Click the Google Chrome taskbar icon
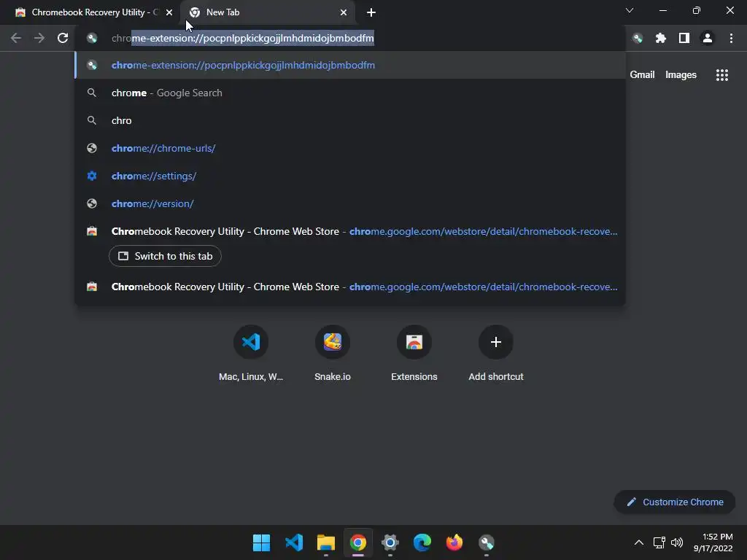This screenshot has width=747, height=560. tap(358, 542)
